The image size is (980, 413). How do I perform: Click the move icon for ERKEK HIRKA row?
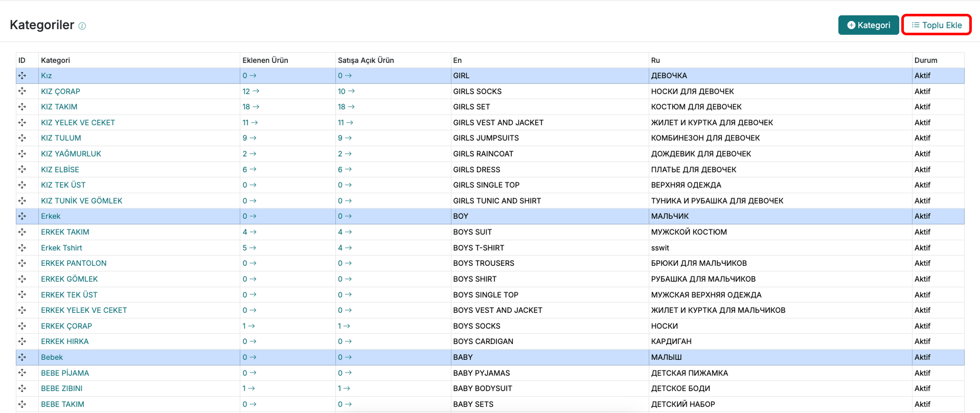(x=22, y=341)
